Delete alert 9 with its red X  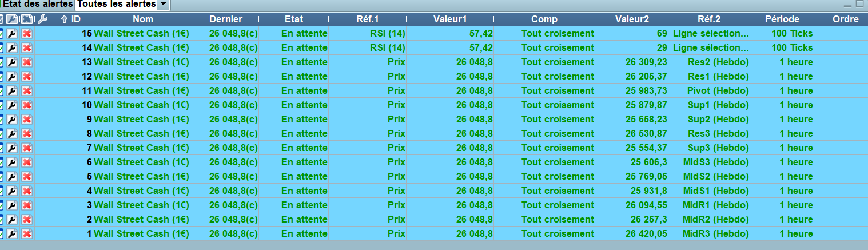click(26, 120)
